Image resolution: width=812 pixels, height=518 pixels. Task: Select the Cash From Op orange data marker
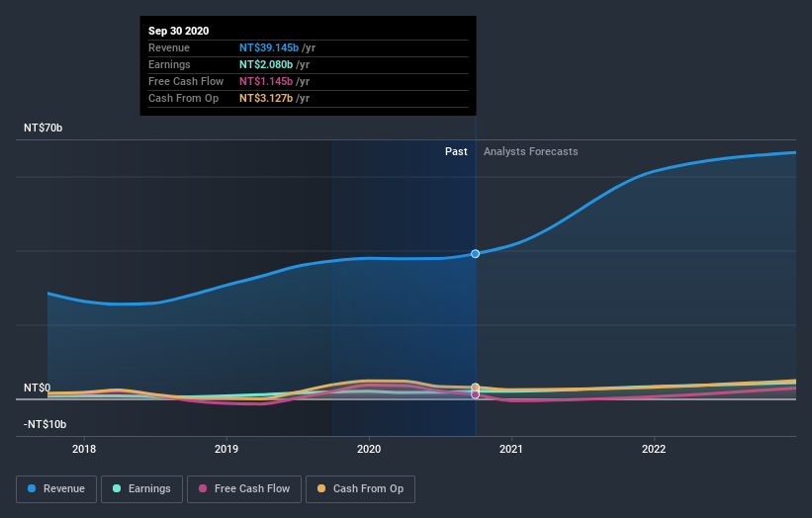point(476,388)
